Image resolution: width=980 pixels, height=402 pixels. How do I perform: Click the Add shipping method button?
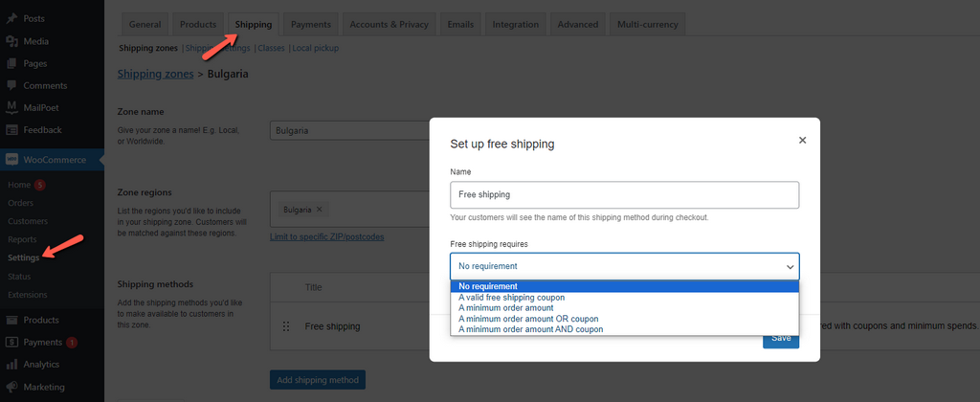click(317, 380)
